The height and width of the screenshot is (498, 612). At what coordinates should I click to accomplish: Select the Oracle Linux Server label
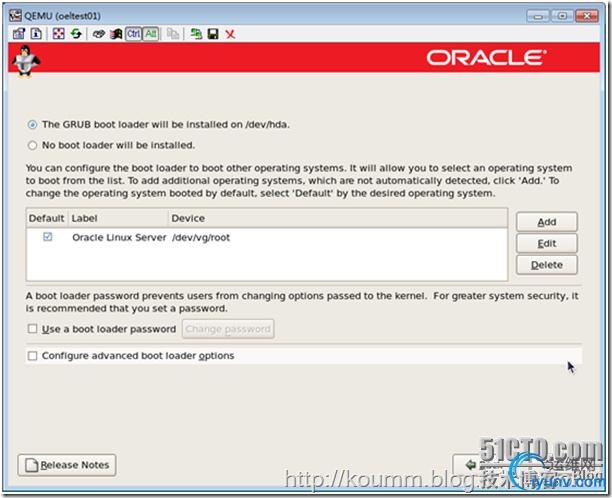click(x=119, y=237)
